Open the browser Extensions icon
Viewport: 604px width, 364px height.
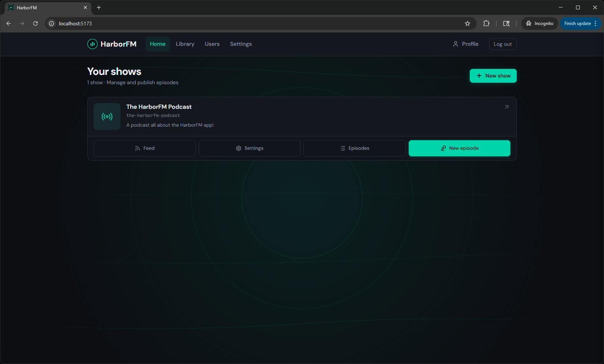point(486,23)
